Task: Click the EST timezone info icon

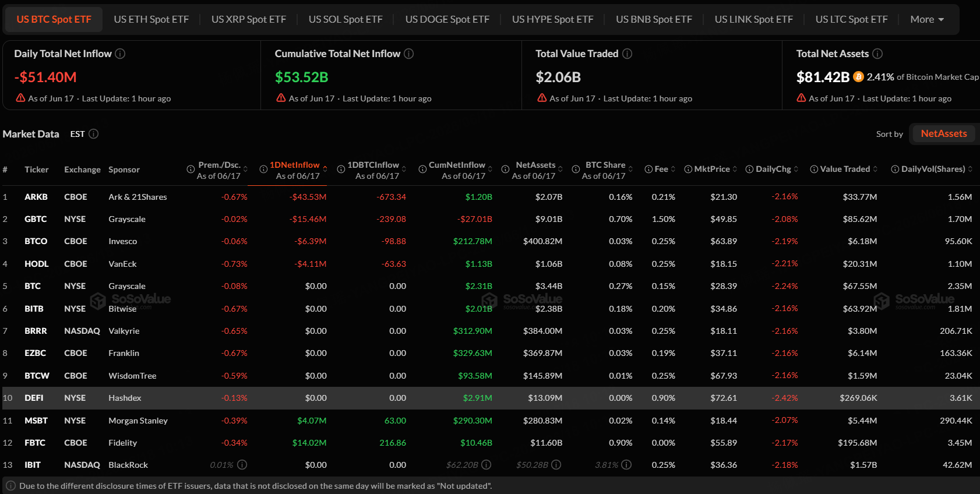Action: 93,134
